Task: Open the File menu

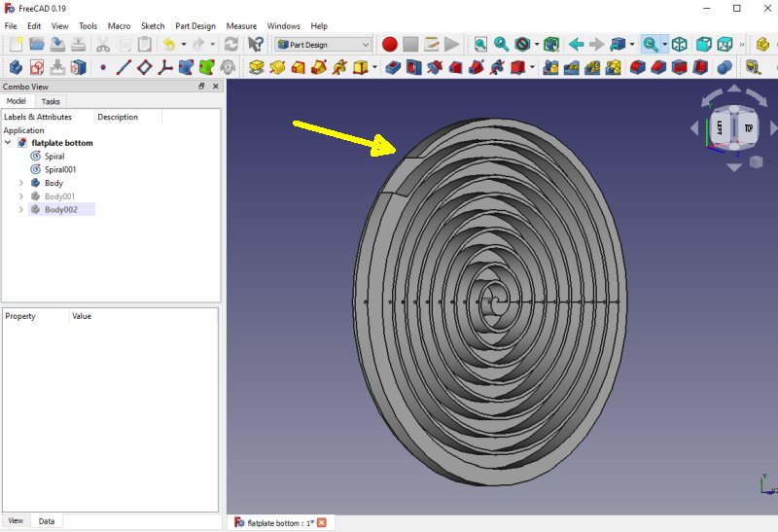Action: point(11,26)
